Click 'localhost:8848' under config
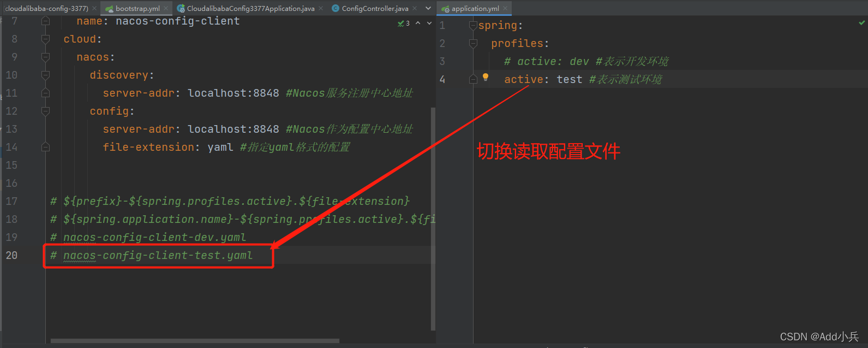 (x=234, y=129)
